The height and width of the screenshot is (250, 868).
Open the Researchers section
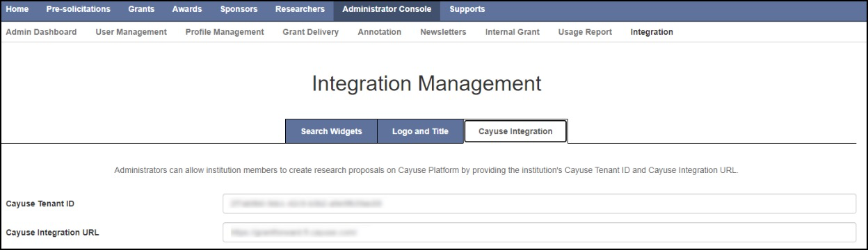click(x=300, y=9)
